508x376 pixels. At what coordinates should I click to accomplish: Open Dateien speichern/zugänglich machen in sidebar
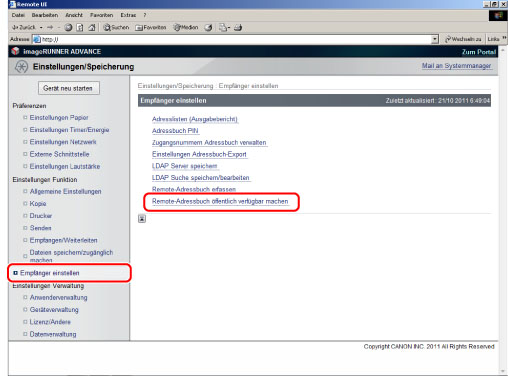(x=71, y=256)
